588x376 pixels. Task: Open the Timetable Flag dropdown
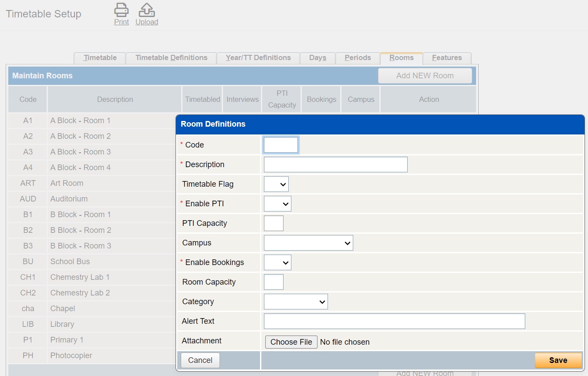(x=276, y=184)
